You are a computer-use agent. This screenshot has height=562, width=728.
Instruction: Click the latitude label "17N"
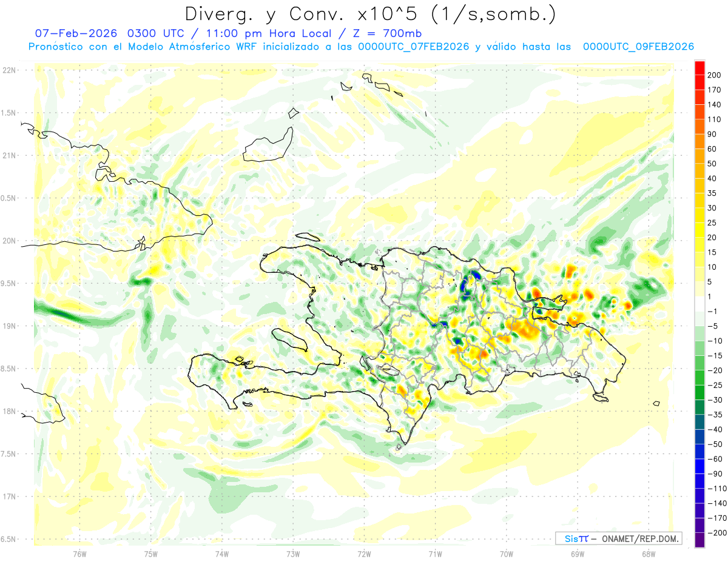pyautogui.click(x=9, y=497)
